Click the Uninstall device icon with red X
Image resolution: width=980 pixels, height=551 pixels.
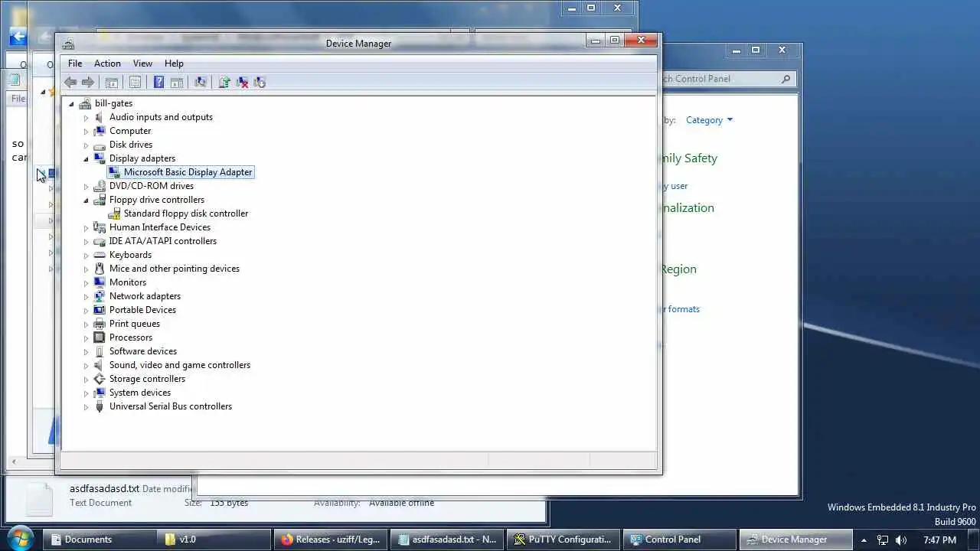(242, 83)
